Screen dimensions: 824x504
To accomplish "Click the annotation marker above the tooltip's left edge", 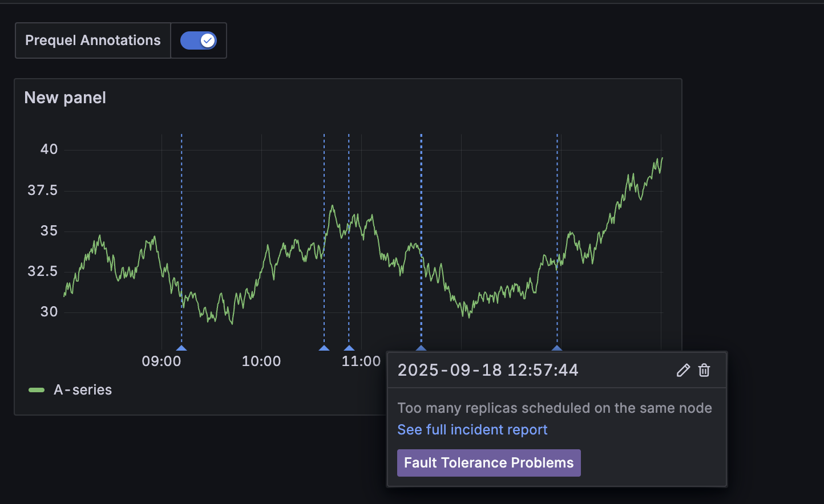I will pos(421,348).
